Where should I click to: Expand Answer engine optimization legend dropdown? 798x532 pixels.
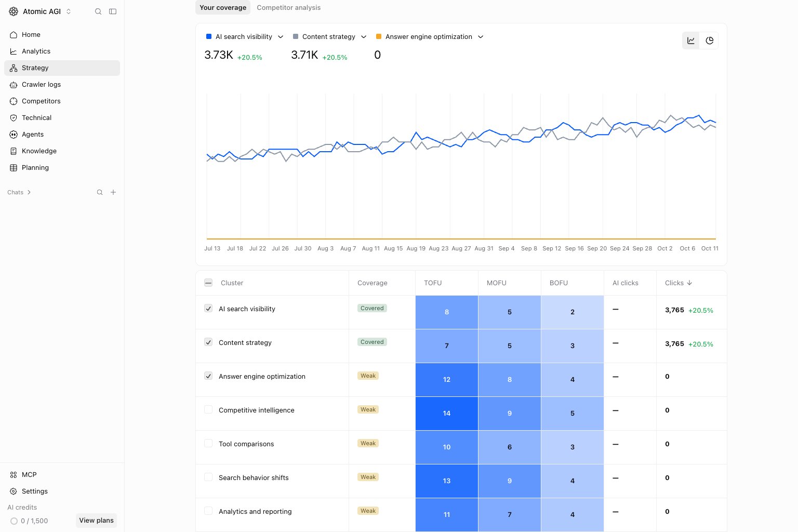(x=481, y=37)
